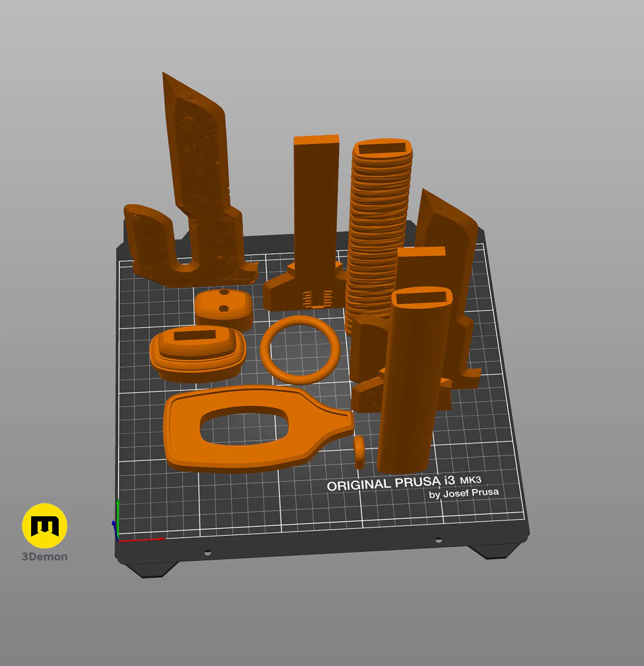This screenshot has width=644, height=666.
Task: Select the oval cap with rectangular slot
Action: (198, 353)
